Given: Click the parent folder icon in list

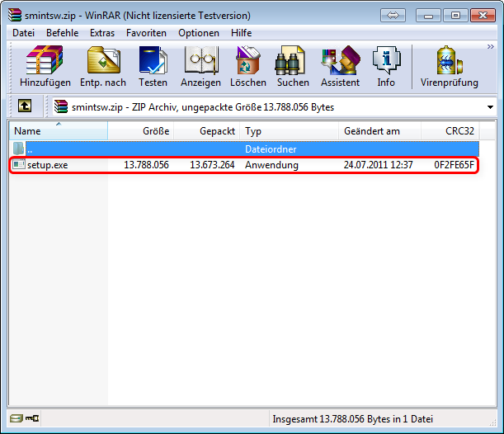Looking at the screenshot, I should tap(19, 149).
